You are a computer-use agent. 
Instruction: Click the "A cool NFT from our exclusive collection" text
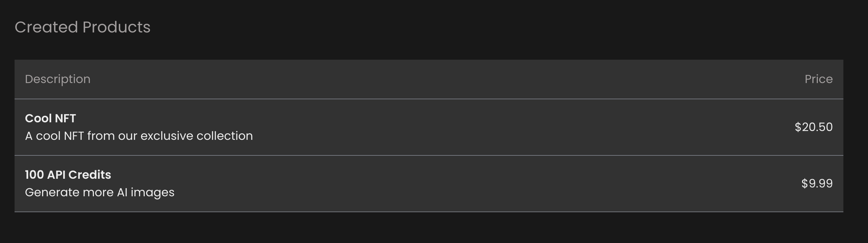(x=139, y=136)
